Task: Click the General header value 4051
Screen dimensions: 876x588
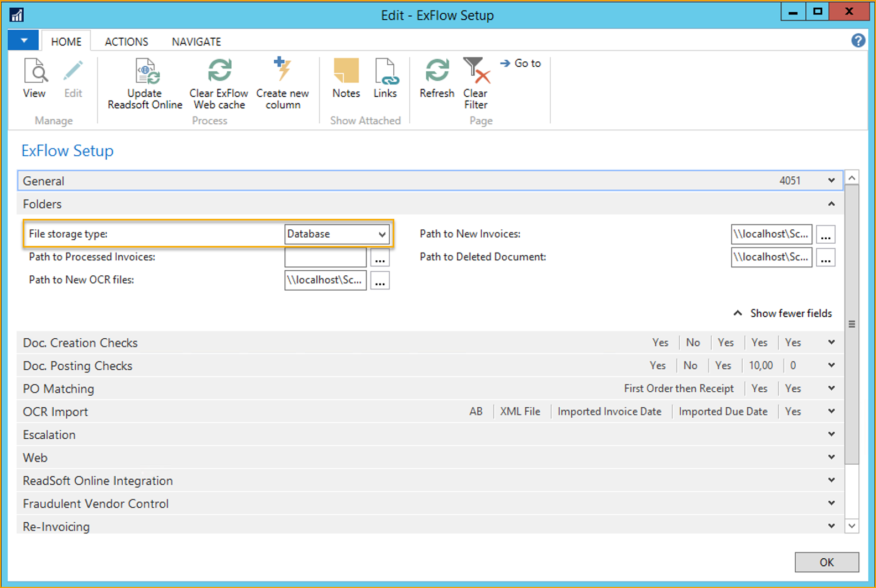Action: click(x=790, y=181)
